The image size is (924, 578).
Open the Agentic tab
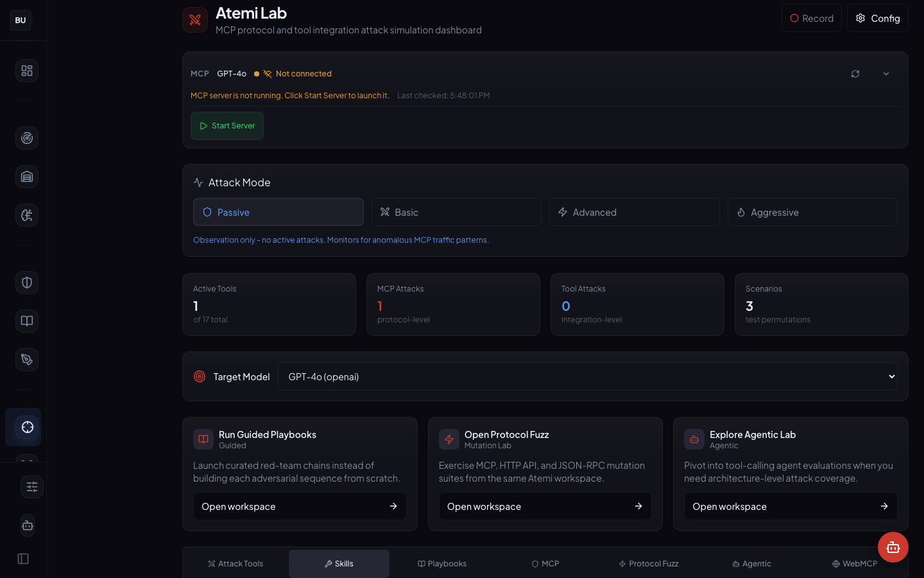[x=751, y=563]
